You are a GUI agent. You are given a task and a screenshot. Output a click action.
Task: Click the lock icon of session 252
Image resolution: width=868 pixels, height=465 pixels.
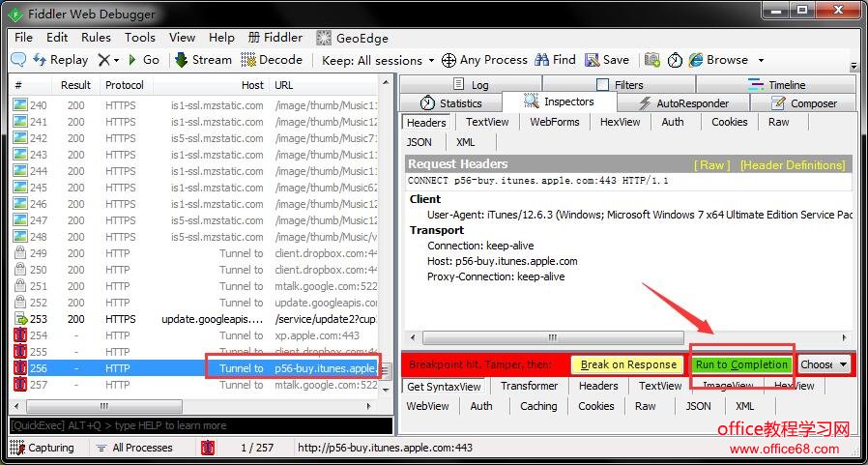[x=20, y=303]
